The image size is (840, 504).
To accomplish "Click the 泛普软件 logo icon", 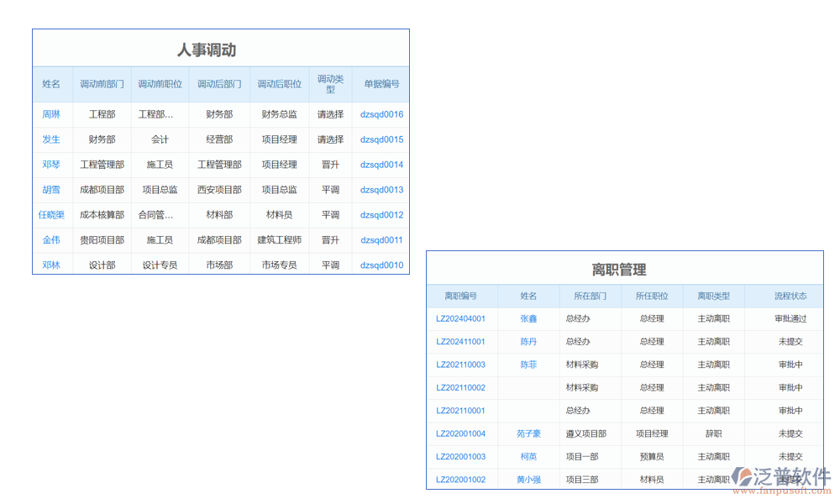I will click(x=743, y=476).
